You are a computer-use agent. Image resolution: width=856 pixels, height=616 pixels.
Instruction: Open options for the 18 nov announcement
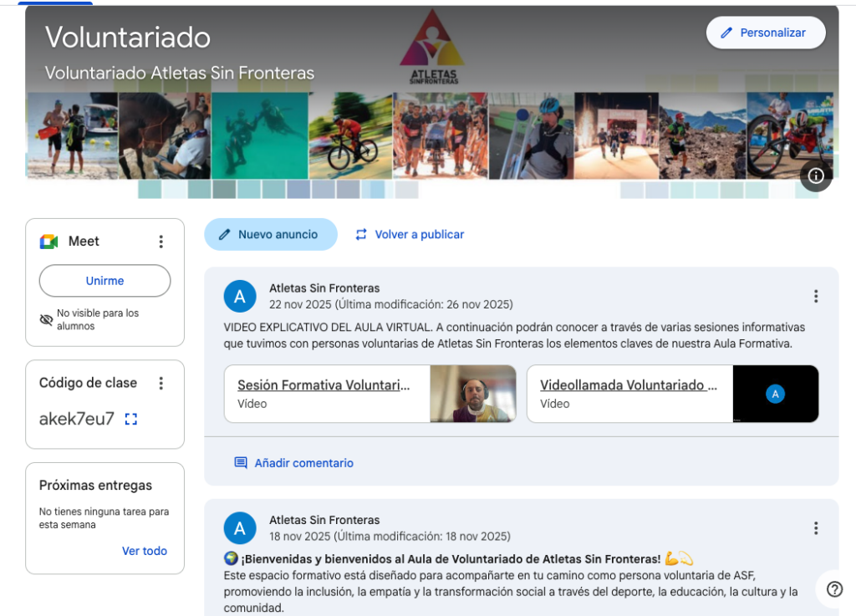816,528
